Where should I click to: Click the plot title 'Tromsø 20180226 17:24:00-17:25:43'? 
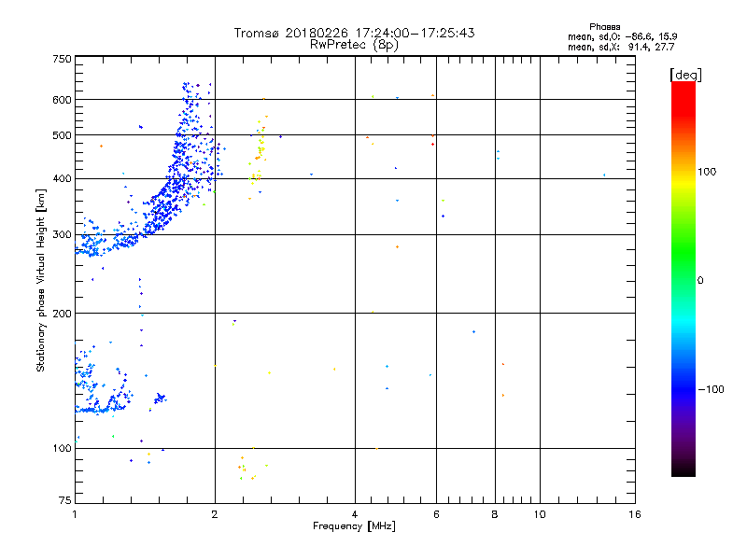tap(355, 33)
